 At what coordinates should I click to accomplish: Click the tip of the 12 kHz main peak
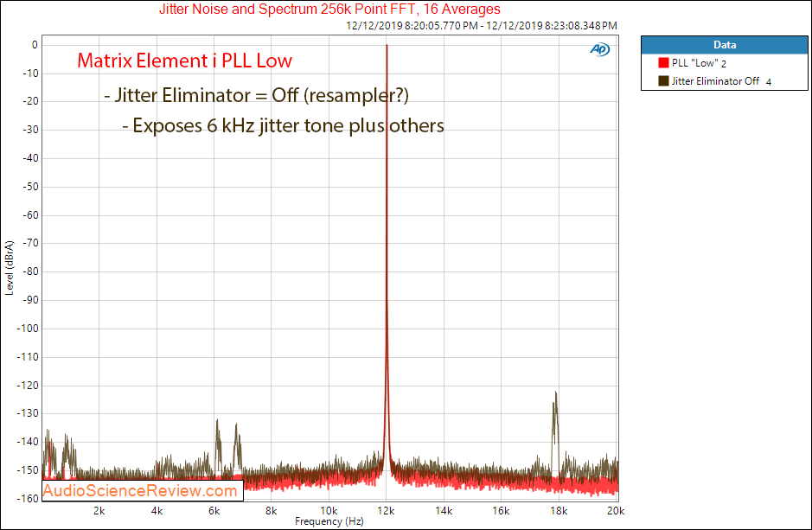point(387,46)
